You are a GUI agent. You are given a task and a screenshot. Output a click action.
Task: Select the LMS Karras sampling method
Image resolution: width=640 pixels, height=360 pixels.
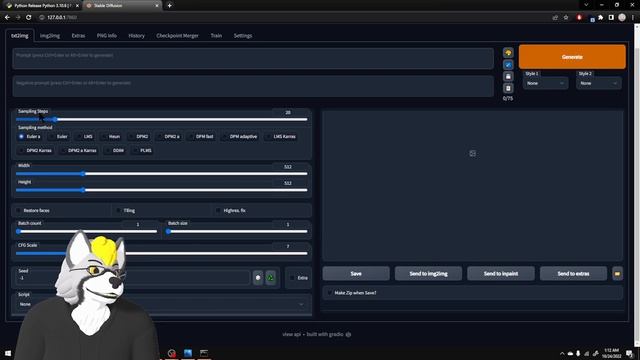click(x=280, y=136)
